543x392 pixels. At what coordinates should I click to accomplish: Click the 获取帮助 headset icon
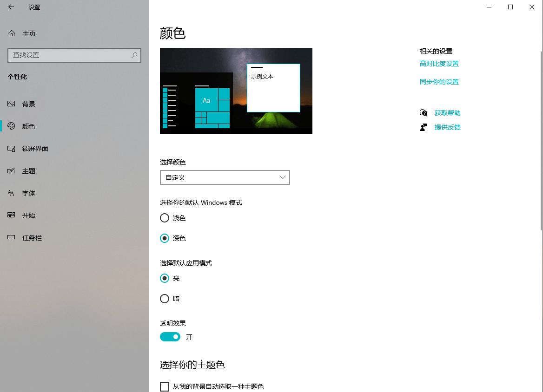click(x=424, y=112)
